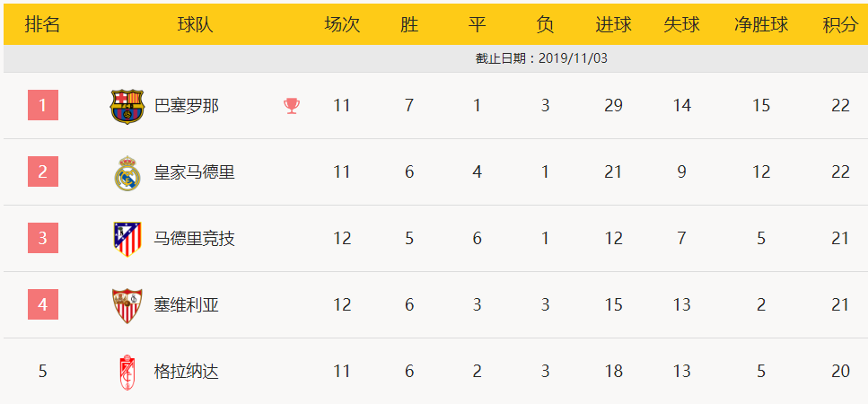Open the 塞维利亚 team link
Viewport: 868px width, 404px height.
pyautogui.click(x=187, y=305)
